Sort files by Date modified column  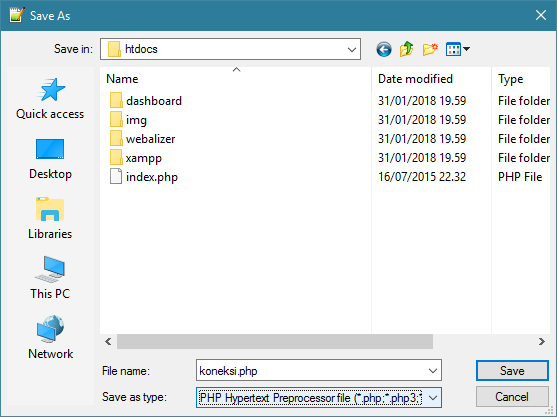pos(432,79)
